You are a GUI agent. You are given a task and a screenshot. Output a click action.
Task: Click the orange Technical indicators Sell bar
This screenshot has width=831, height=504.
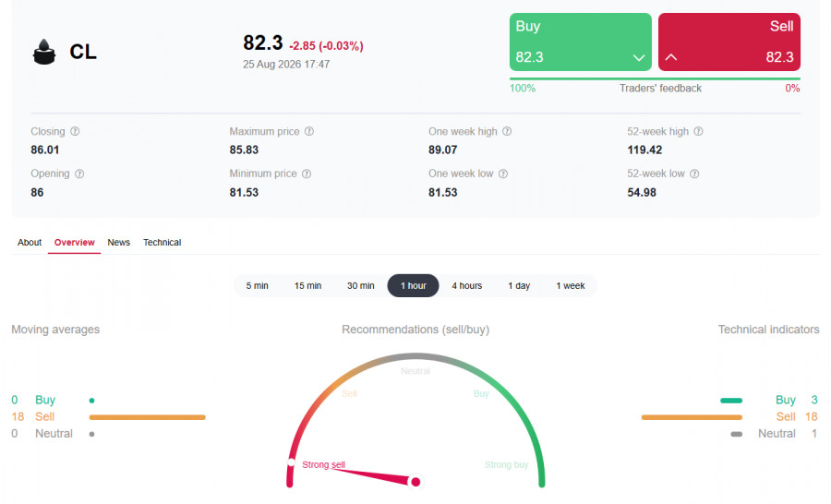coord(692,417)
